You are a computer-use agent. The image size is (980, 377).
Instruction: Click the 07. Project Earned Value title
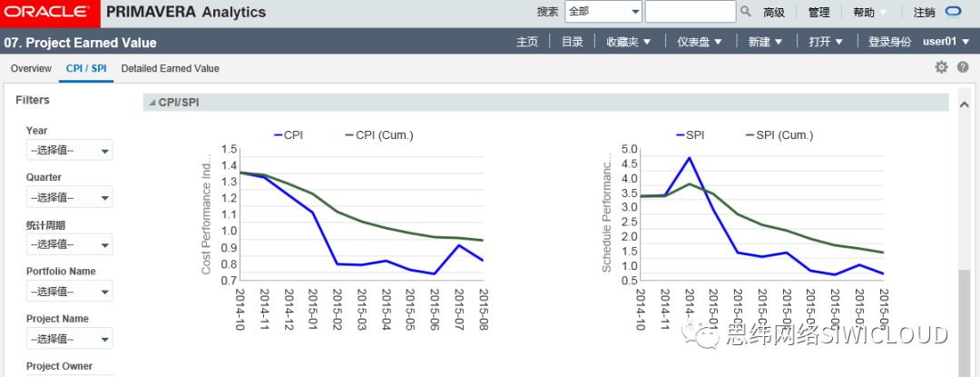80,43
